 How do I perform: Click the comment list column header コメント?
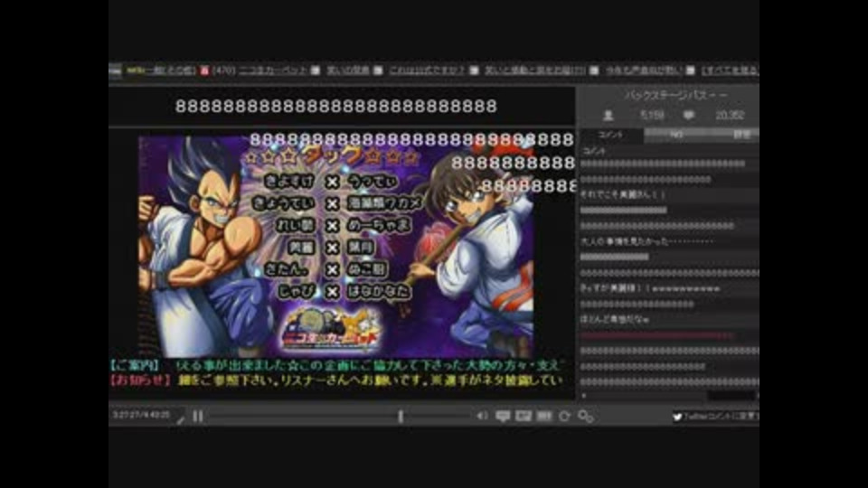coord(594,151)
